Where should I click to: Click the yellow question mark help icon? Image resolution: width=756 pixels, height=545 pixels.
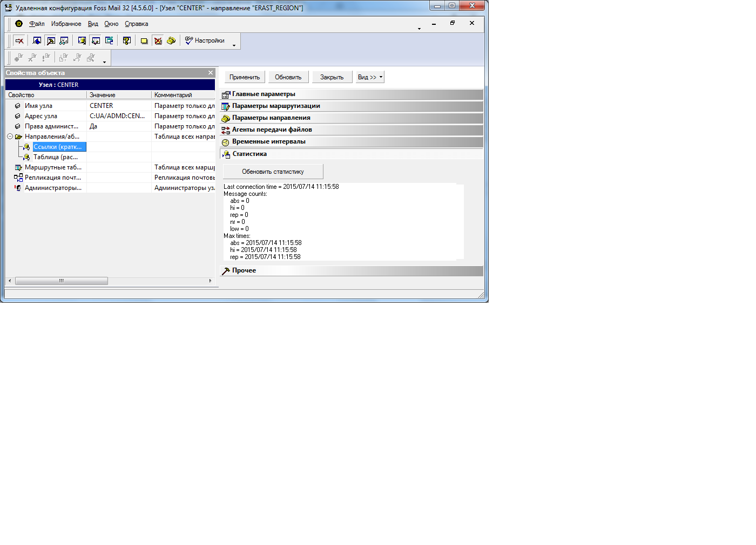[127, 40]
